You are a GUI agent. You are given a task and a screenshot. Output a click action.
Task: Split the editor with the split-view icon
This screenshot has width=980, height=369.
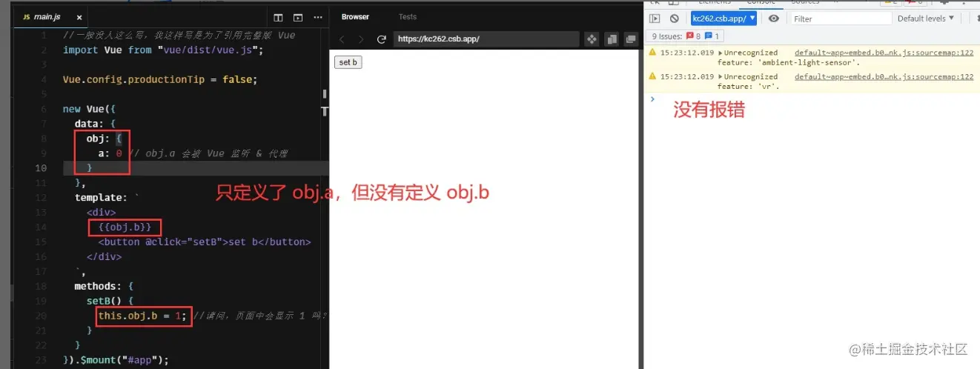(279, 17)
